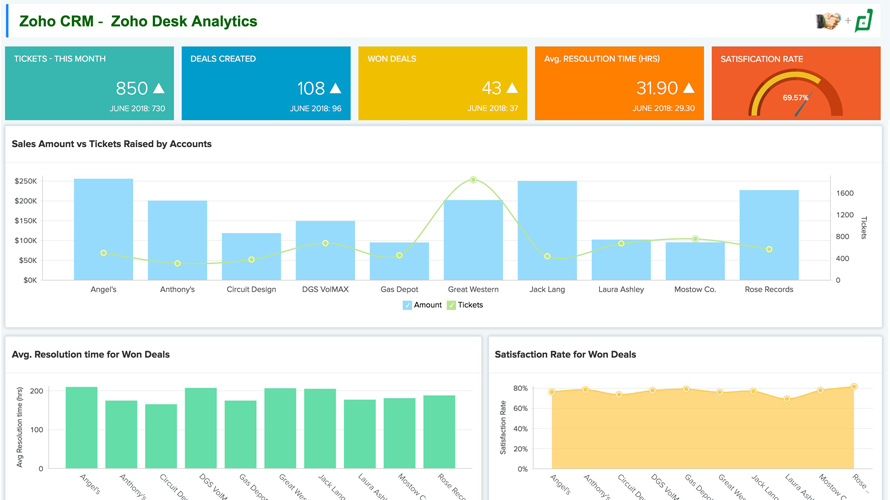Click the handshake CRM icon in header

pyautogui.click(x=828, y=21)
